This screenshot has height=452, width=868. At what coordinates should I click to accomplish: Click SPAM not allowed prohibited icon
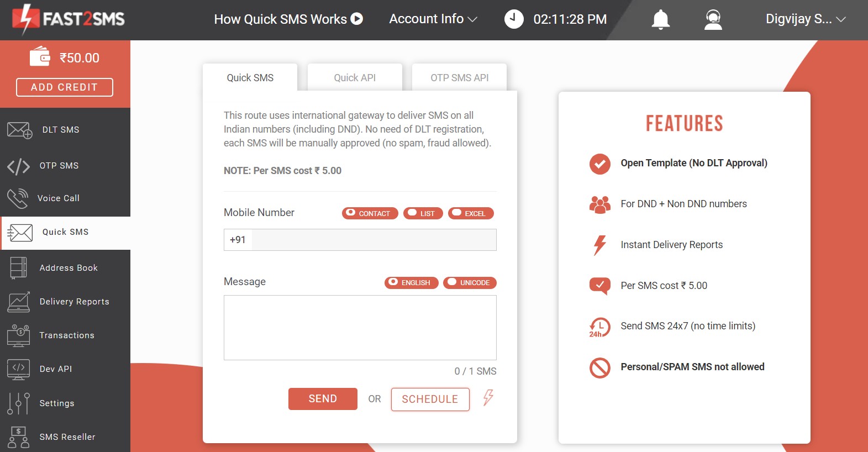tap(599, 367)
